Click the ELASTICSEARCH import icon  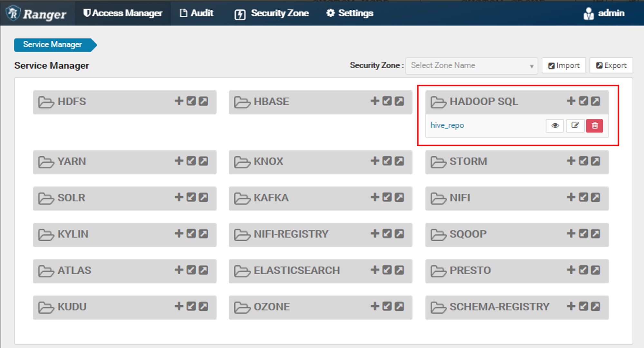(387, 270)
